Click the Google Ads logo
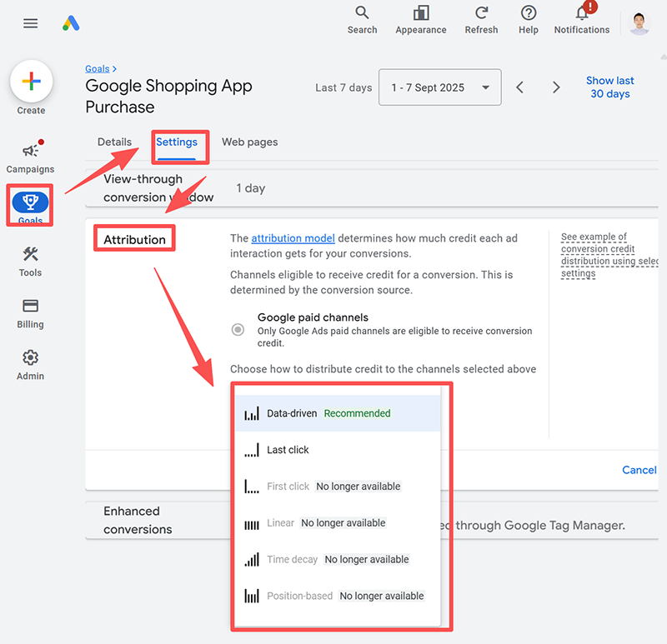This screenshot has width=667, height=644. 71,23
